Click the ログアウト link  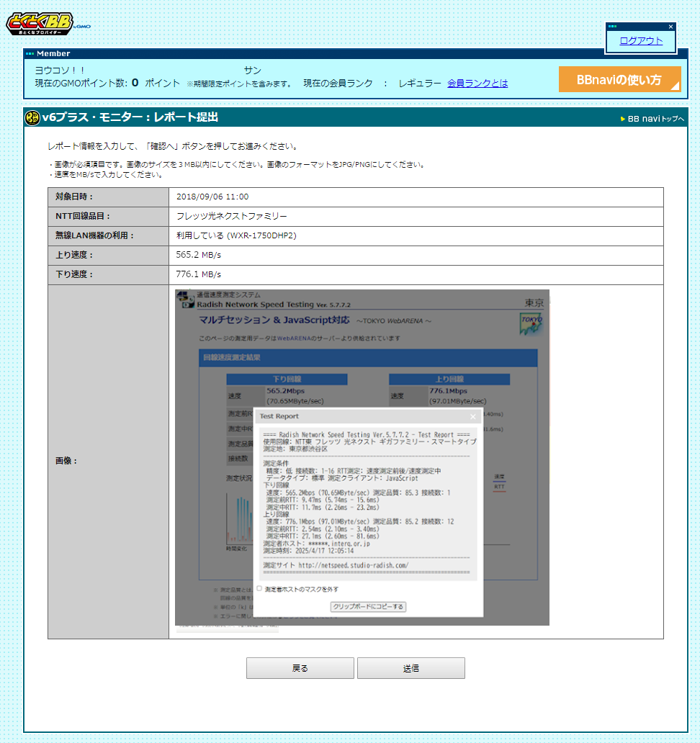(641, 41)
